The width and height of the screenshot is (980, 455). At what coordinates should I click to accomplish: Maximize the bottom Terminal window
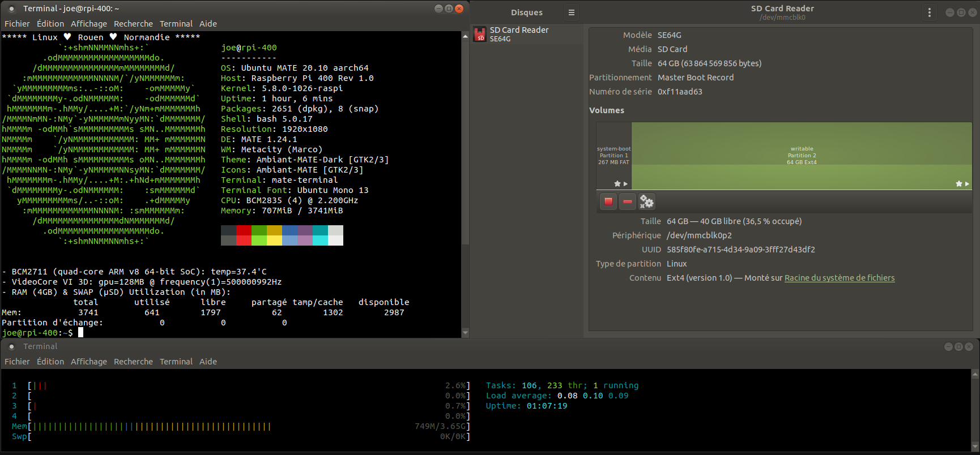click(958, 346)
